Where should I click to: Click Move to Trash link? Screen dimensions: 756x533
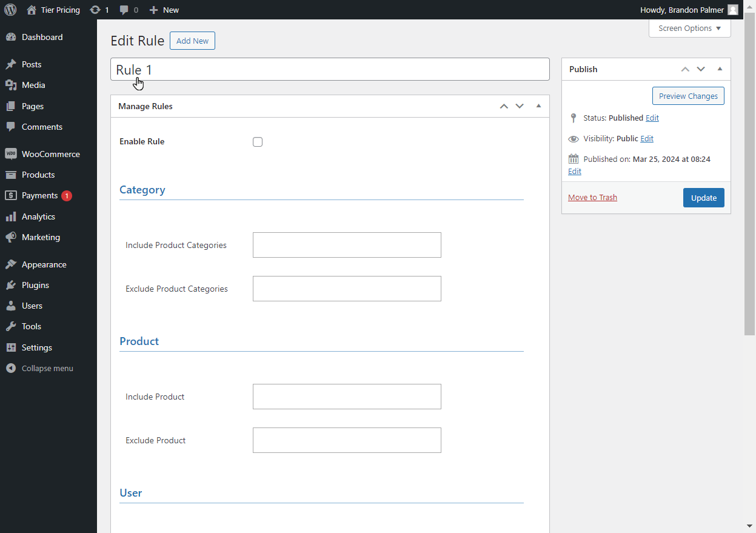[x=592, y=197]
